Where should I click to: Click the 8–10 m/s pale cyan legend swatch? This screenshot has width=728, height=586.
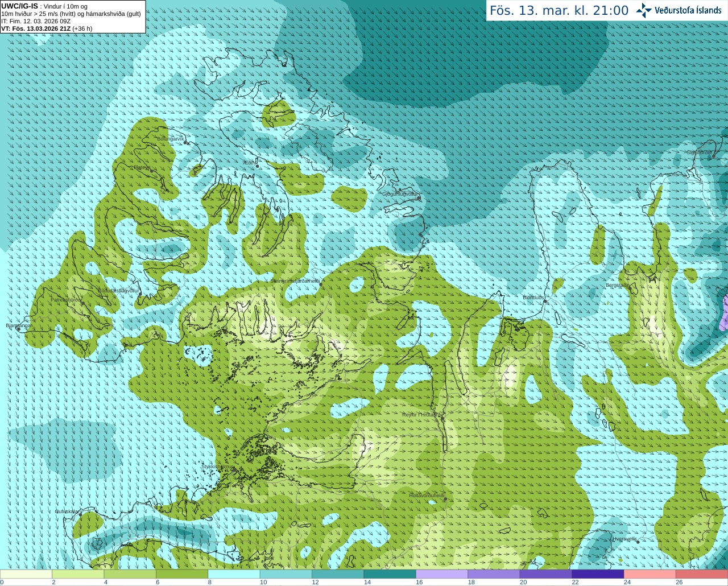(x=234, y=574)
